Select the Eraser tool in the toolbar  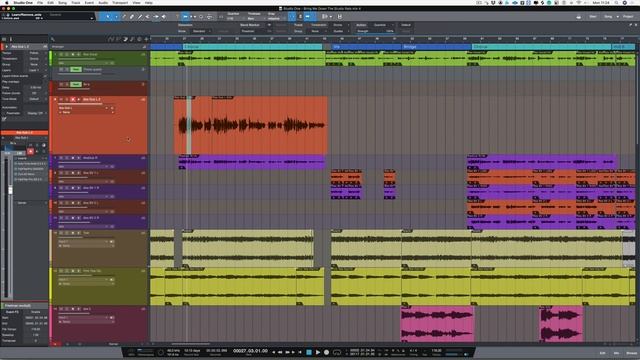click(x=132, y=17)
